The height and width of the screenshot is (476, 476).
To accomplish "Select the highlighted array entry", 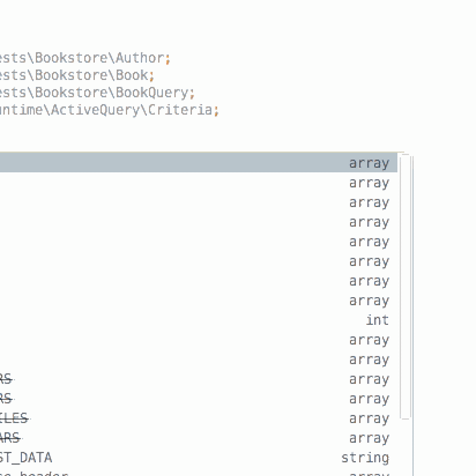I will (x=198, y=163).
